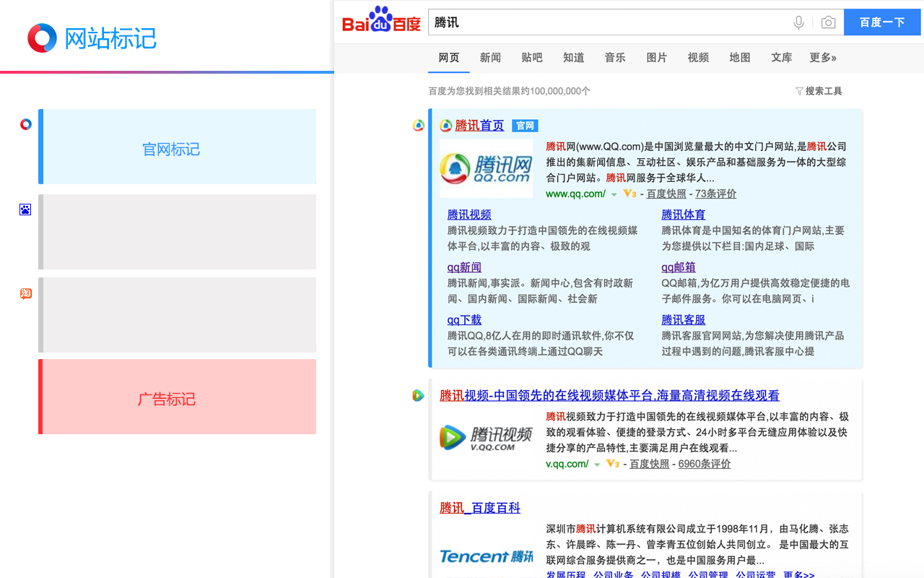The image size is (924, 578).
Task: Open the 图片 tab
Action: (657, 58)
